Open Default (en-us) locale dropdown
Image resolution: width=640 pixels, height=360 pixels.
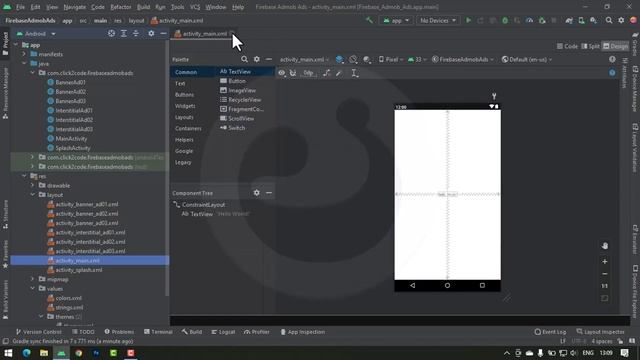coord(527,60)
